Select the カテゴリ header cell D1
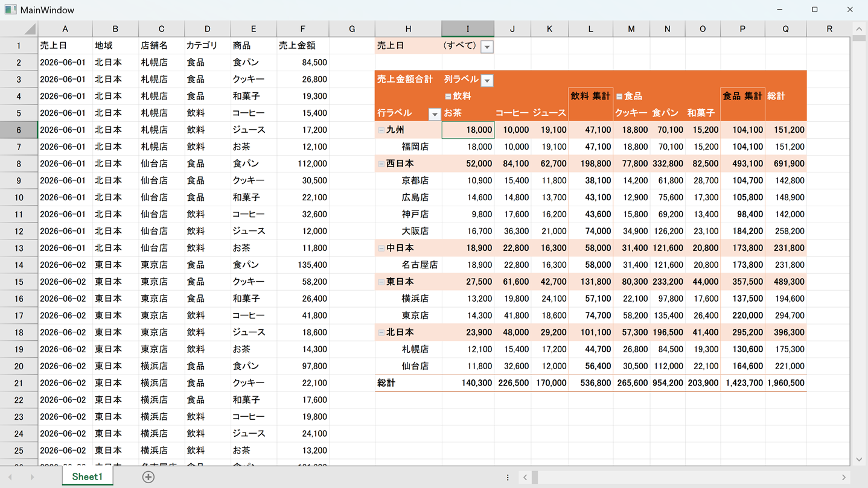Viewport: 868px width, 488px height. click(x=207, y=45)
